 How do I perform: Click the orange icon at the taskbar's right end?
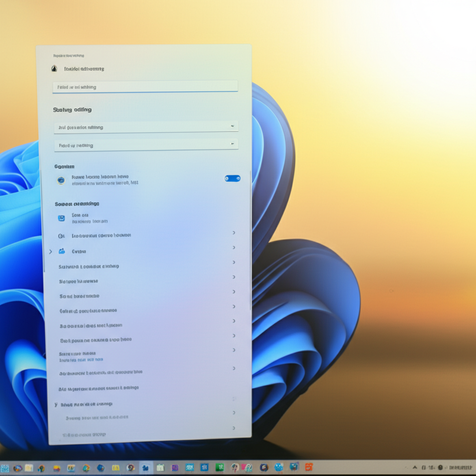click(x=309, y=467)
